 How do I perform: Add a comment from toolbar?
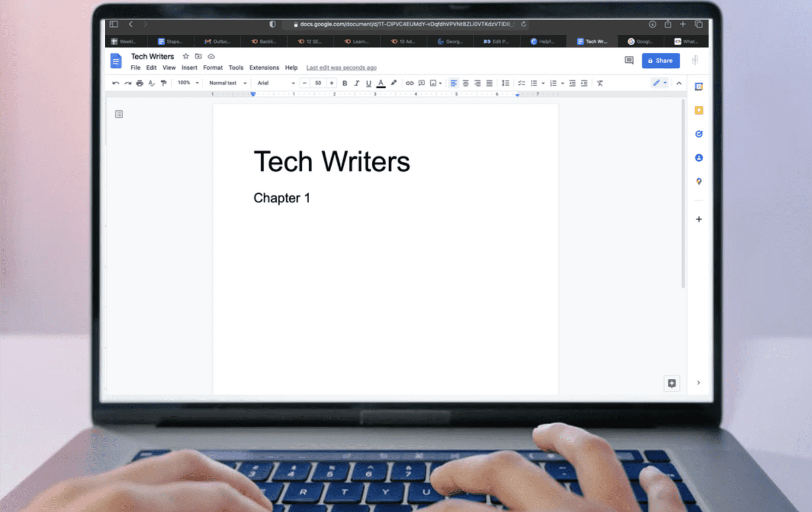[421, 83]
